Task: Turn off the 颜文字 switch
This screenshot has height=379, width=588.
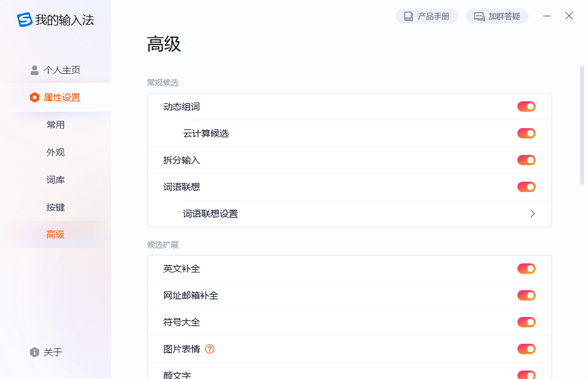Action: [527, 375]
